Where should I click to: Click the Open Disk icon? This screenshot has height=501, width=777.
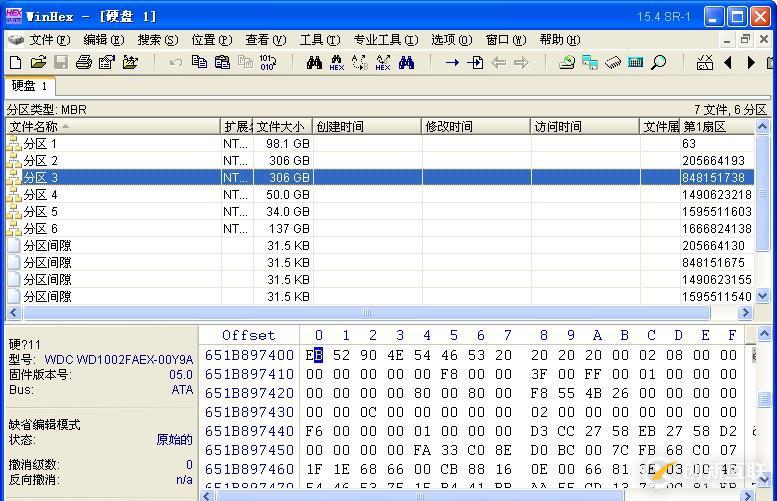click(x=567, y=62)
